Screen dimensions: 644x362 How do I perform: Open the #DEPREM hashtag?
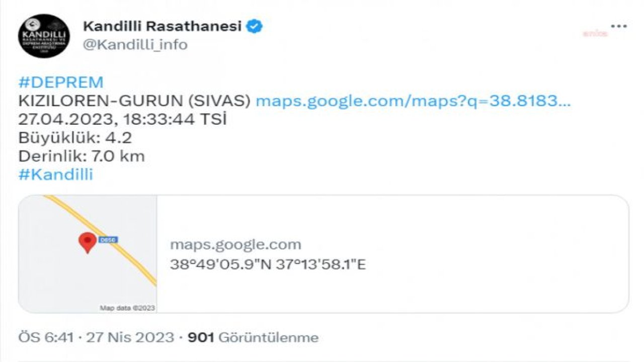(x=61, y=82)
